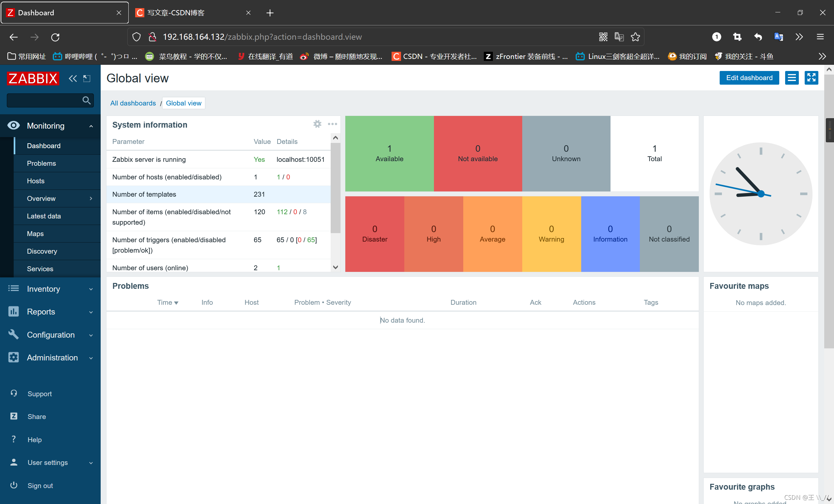Collapse the sidebar with the double-chevron icon

pyautogui.click(x=73, y=78)
